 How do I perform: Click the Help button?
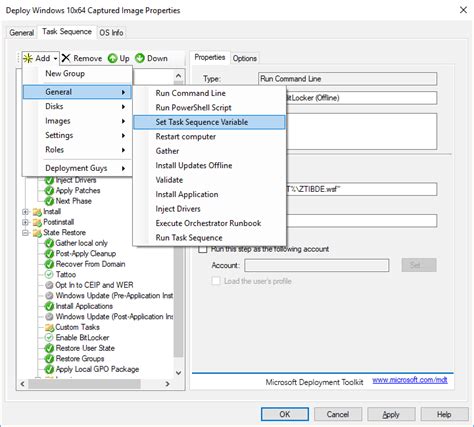click(x=444, y=414)
